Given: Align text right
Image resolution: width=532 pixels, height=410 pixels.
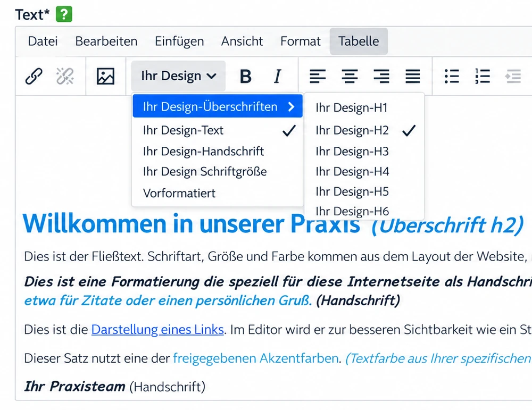Looking at the screenshot, I should (x=381, y=76).
